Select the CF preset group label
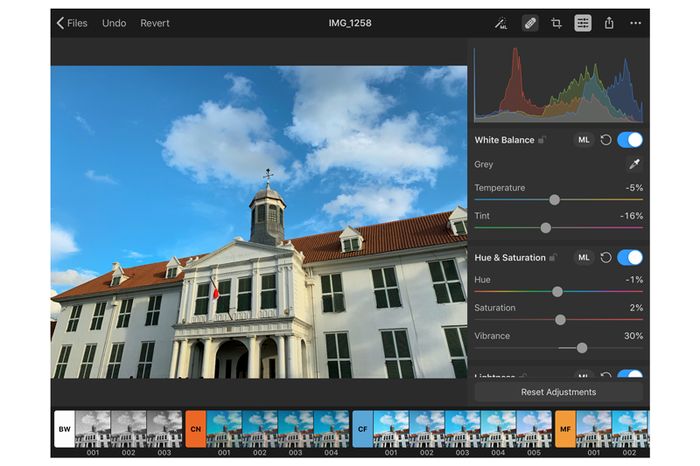Viewport: 700px width, 466px height. (362, 429)
